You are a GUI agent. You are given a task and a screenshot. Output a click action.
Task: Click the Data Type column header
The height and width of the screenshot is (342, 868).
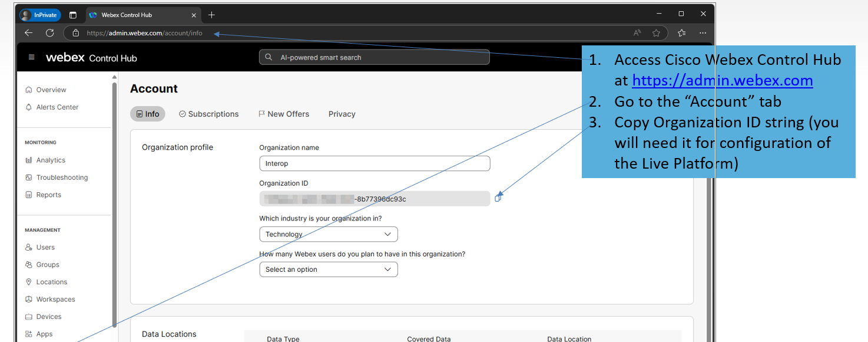click(x=283, y=338)
